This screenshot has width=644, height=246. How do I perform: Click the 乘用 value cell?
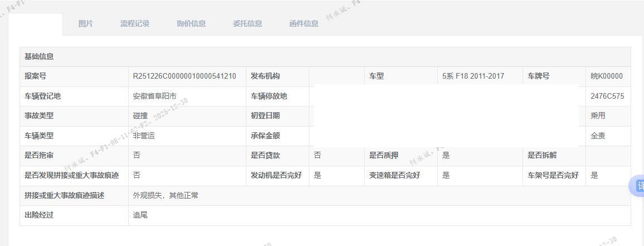click(598, 116)
